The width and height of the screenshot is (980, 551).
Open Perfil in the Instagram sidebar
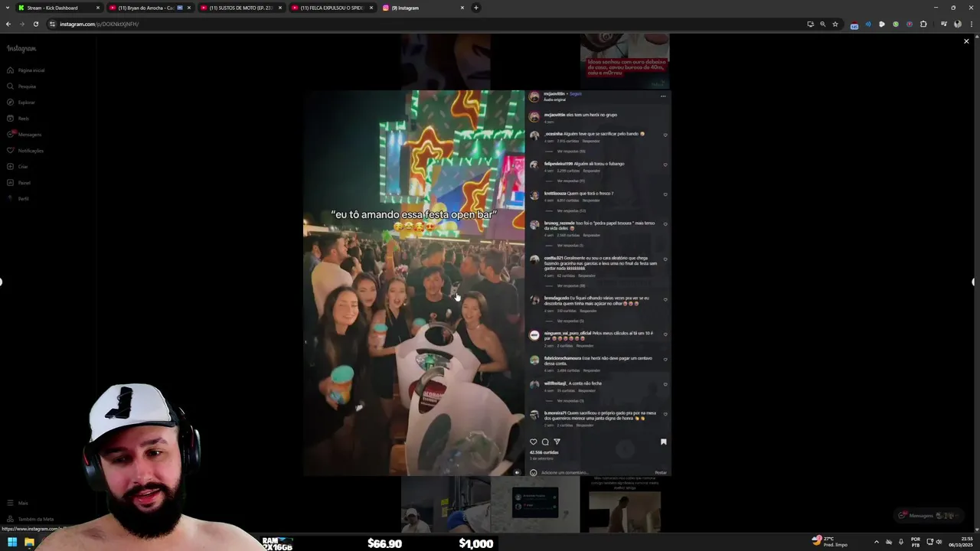[18, 199]
